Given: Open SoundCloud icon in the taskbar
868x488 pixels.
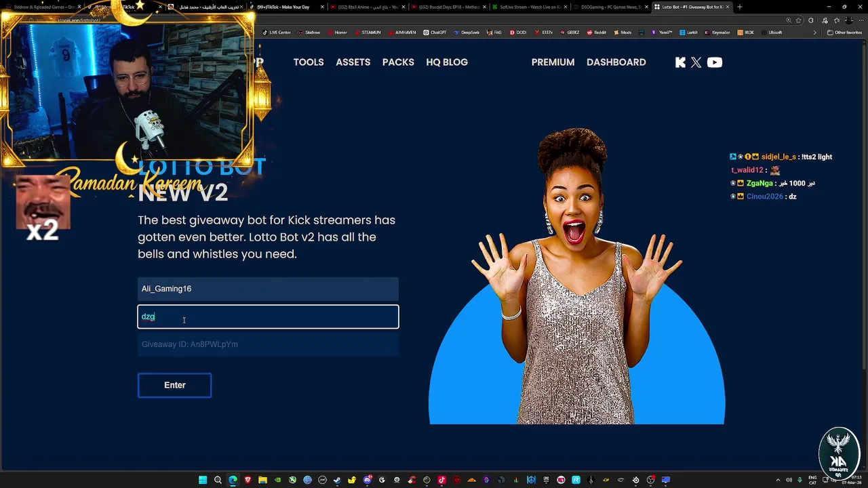Looking at the screenshot, I should [471, 480].
